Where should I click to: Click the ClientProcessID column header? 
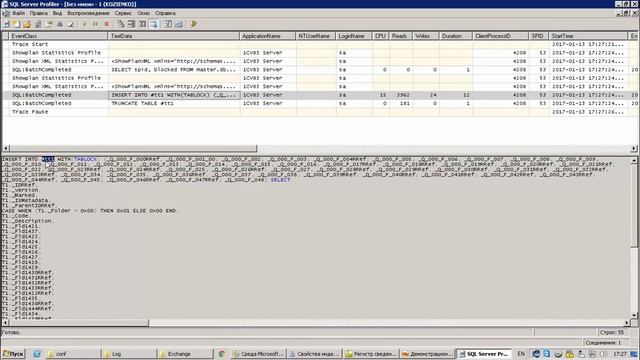pyautogui.click(x=500, y=36)
